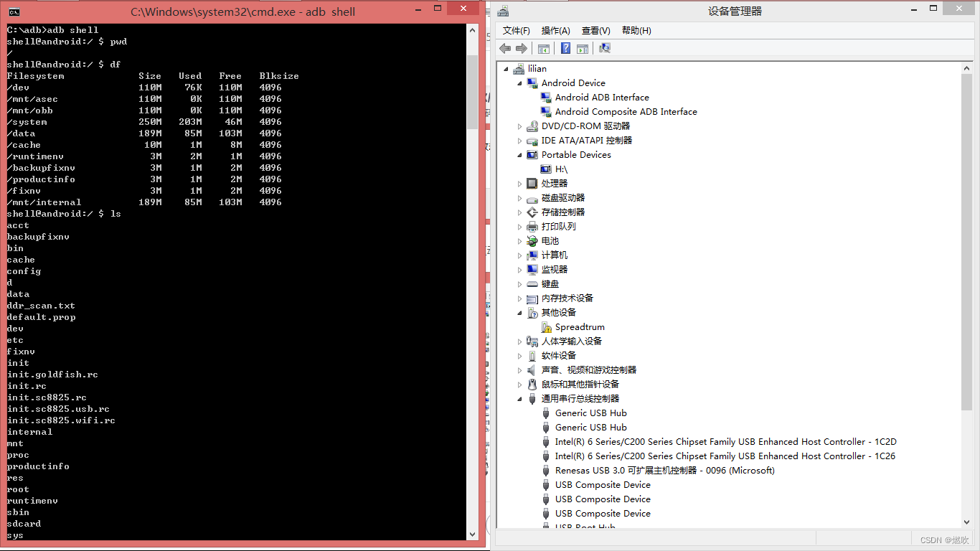Click the portable device icon beside H:\
Image resolution: width=980 pixels, height=551 pixels.
pyautogui.click(x=546, y=169)
